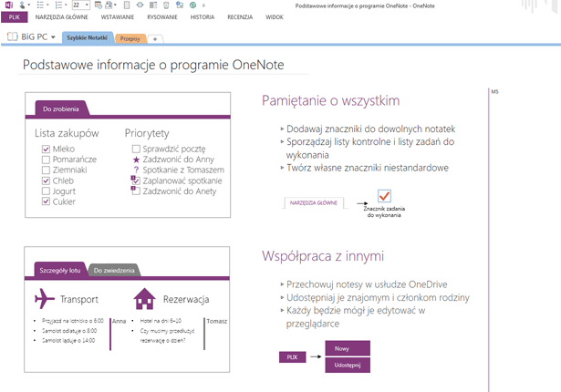This screenshot has width=561, height=392.
Task: Click the Do zrobienia tab in the note
Action: tap(61, 108)
